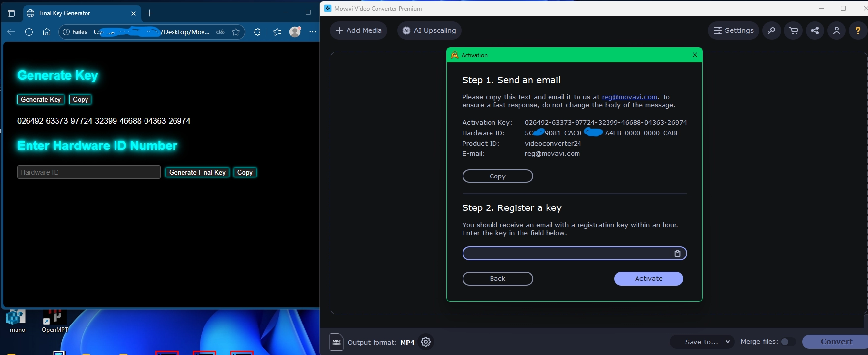Viewport: 868px width, 355px height.
Task: Click the reg@movavi.com email link
Action: [x=629, y=97]
